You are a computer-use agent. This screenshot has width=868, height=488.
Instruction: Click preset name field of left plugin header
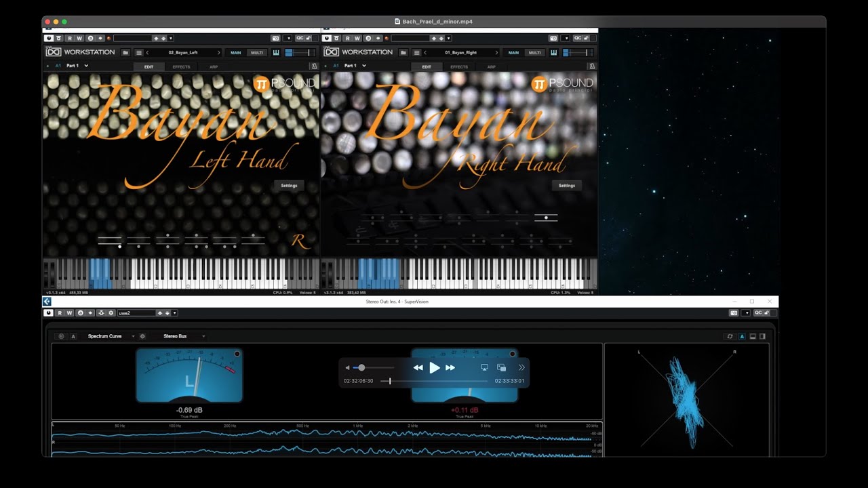[x=132, y=39]
